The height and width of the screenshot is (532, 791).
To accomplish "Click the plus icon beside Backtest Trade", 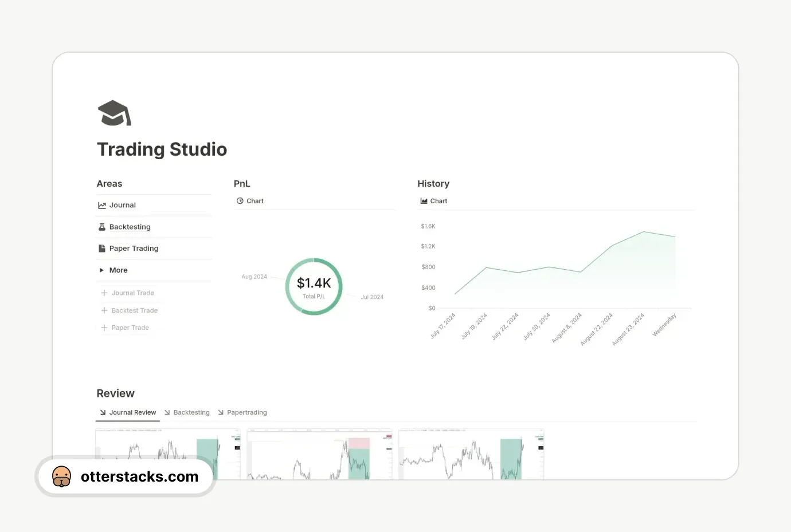I will [x=104, y=310].
